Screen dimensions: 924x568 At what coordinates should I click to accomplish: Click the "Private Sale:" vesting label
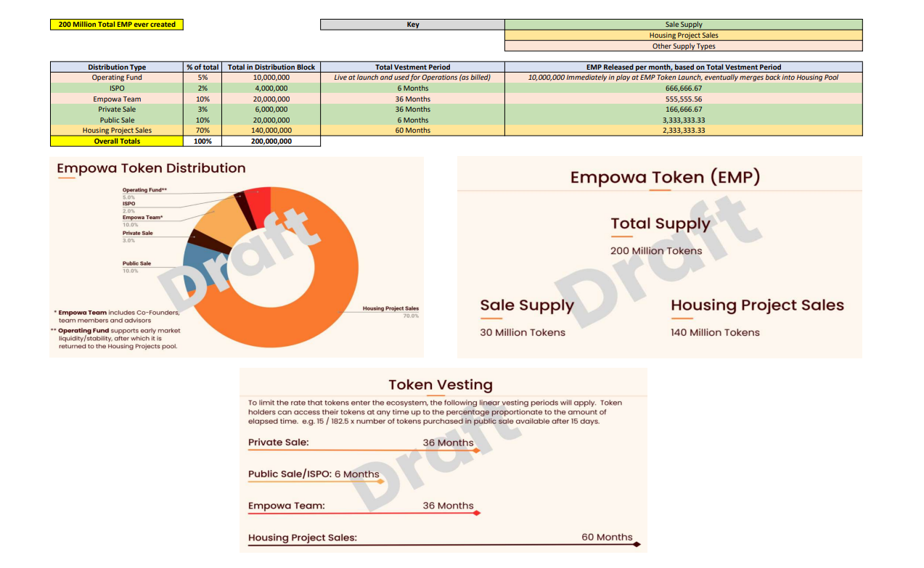point(278,443)
